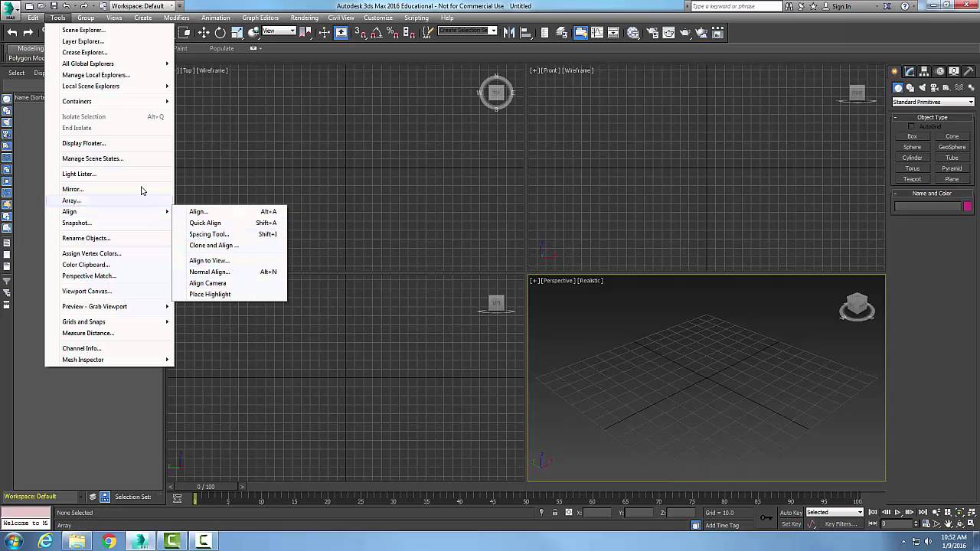Image resolution: width=980 pixels, height=551 pixels.
Task: Open Windows Explorer folder on taskbar
Action: point(77,542)
